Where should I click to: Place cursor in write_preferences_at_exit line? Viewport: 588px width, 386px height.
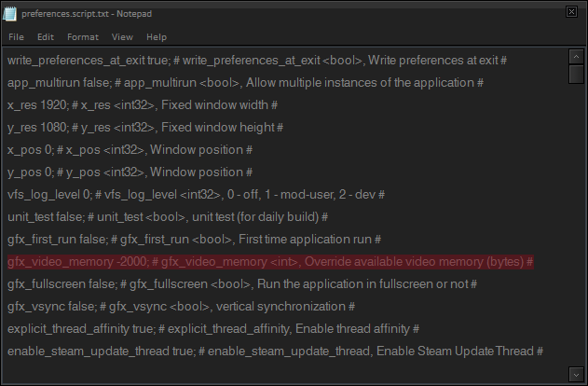(x=256, y=61)
